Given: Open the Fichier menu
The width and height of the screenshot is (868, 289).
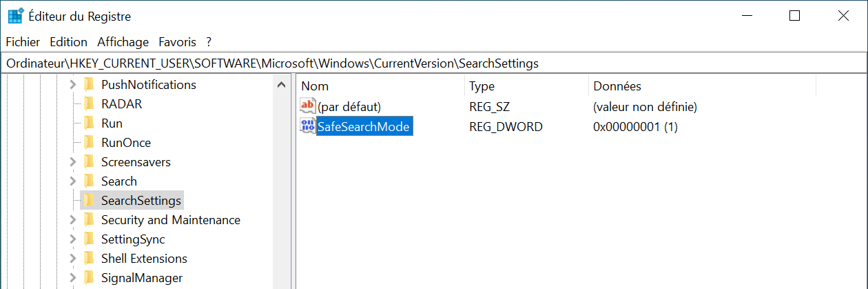Looking at the screenshot, I should [23, 42].
